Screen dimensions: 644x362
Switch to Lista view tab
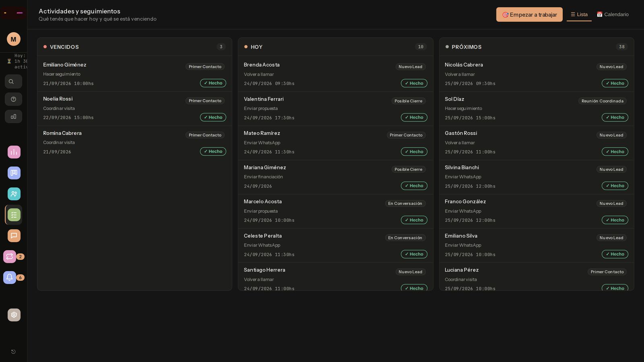(x=579, y=14)
